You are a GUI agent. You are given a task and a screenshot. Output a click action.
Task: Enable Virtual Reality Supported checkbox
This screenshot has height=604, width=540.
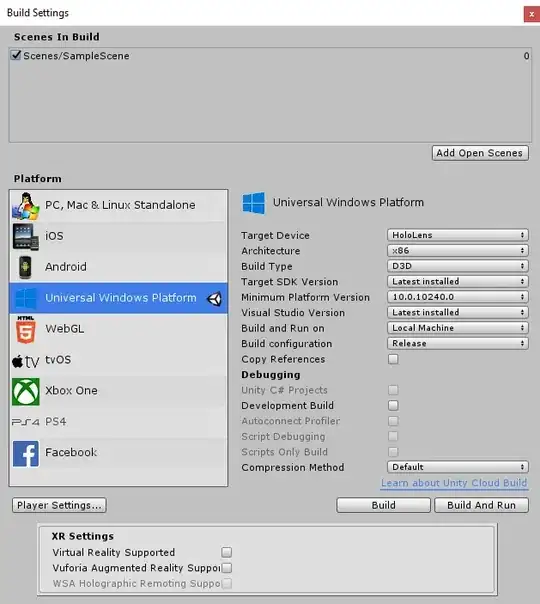[226, 552]
